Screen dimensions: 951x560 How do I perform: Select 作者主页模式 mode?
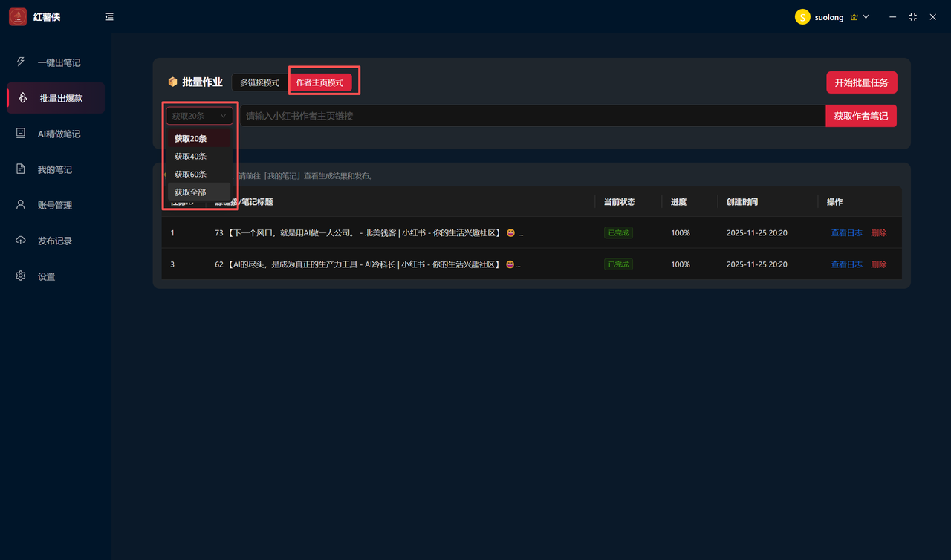click(320, 82)
